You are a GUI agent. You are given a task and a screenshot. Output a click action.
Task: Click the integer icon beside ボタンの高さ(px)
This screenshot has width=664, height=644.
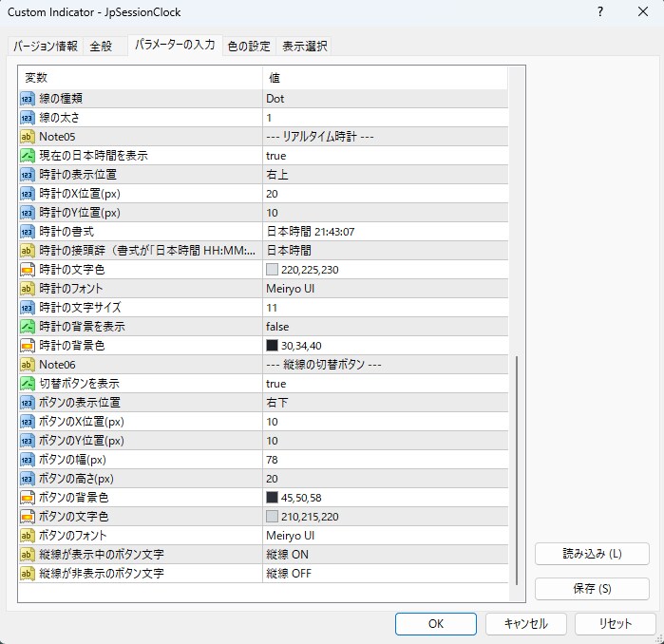tap(28, 479)
